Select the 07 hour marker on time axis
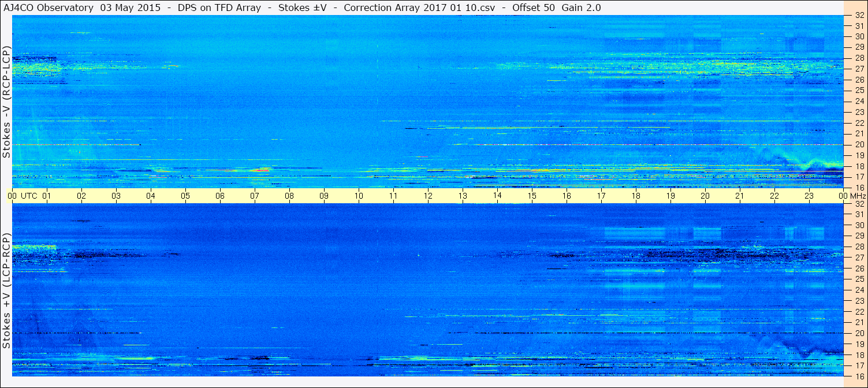 coord(255,196)
